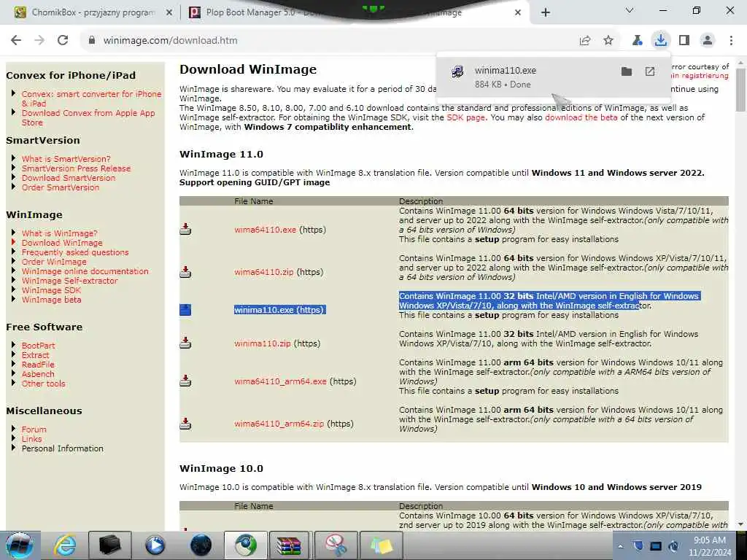Screen dimensions: 747x560
Task: Click the winima110.exe link
Action: 264,310
